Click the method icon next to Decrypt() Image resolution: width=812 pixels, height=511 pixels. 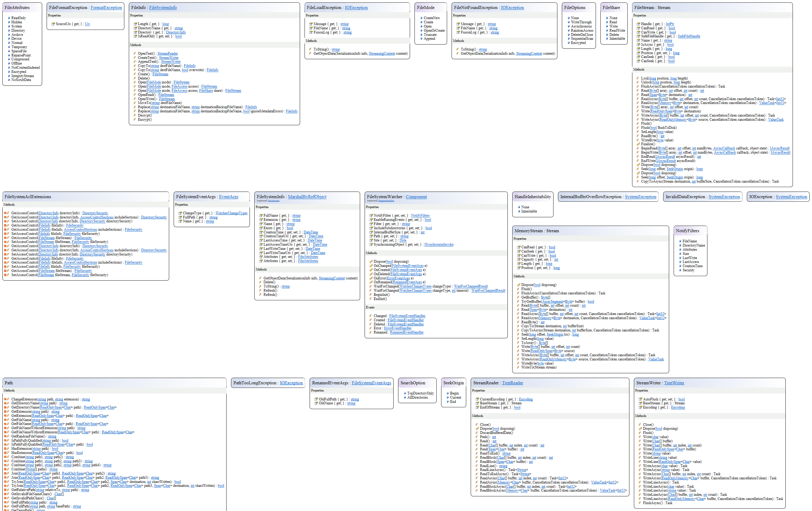point(134,115)
